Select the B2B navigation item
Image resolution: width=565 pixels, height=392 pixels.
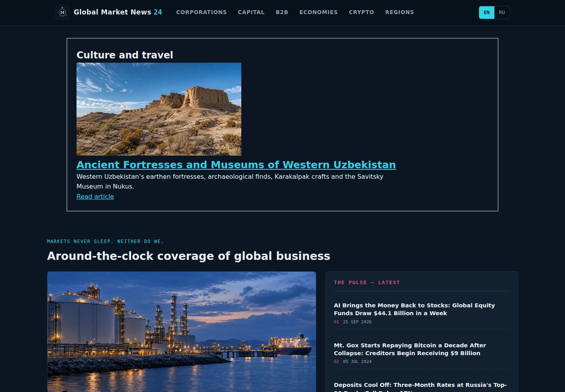click(282, 13)
